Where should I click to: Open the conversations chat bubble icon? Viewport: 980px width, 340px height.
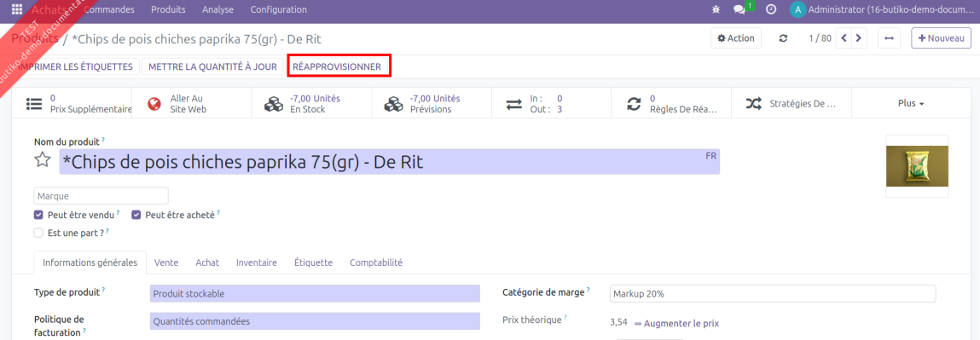click(739, 9)
